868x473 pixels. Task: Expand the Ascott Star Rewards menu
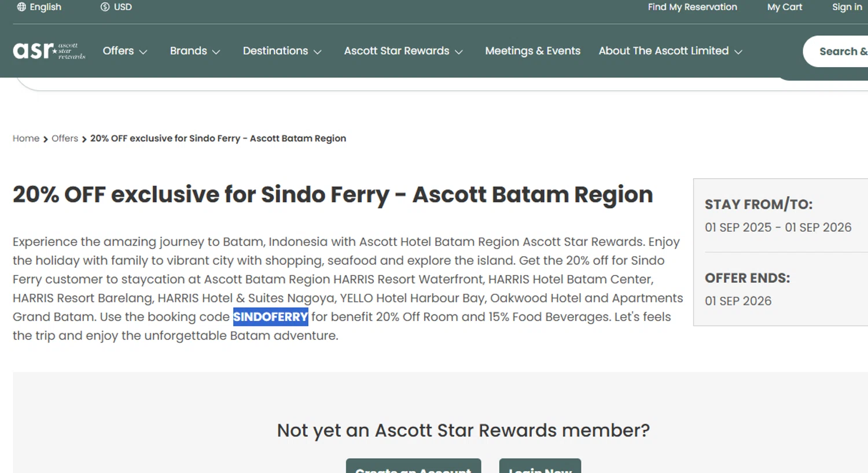(x=403, y=51)
